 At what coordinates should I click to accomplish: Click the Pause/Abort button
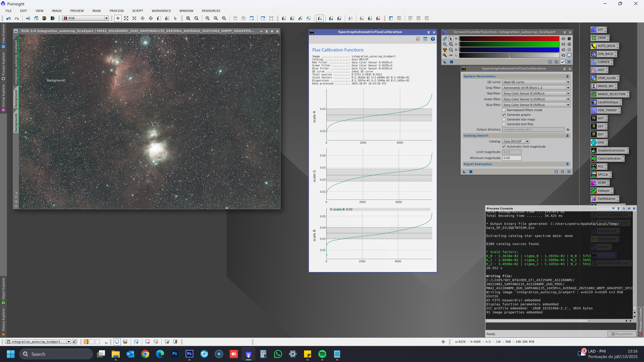tap(622, 334)
